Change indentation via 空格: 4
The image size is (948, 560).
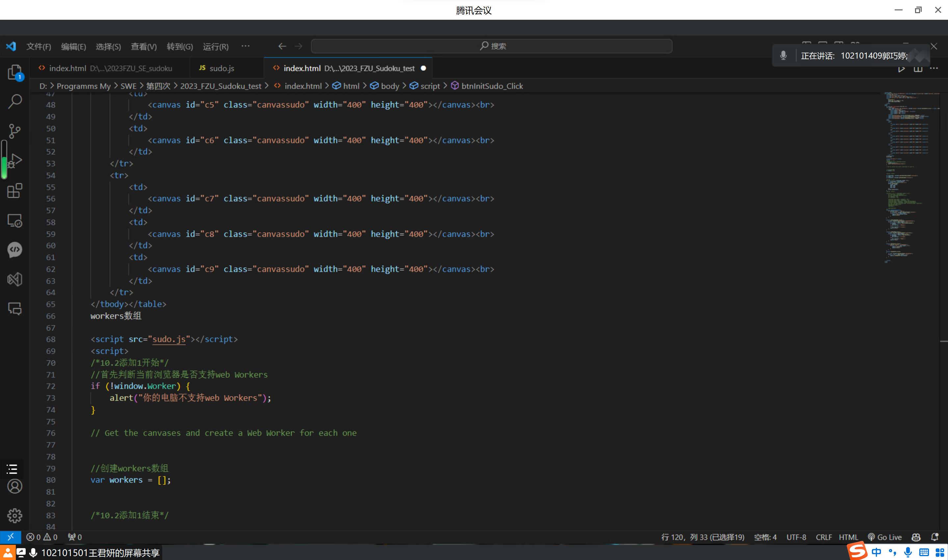765,537
